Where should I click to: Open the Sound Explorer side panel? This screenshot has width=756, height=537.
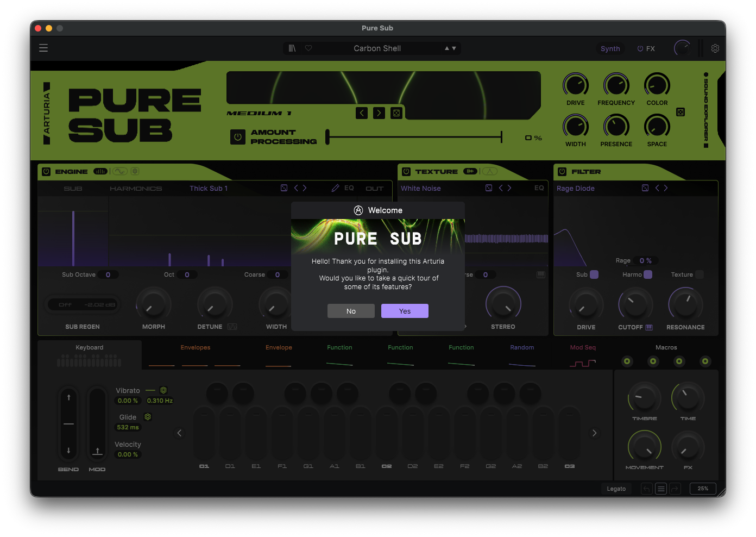(x=706, y=110)
